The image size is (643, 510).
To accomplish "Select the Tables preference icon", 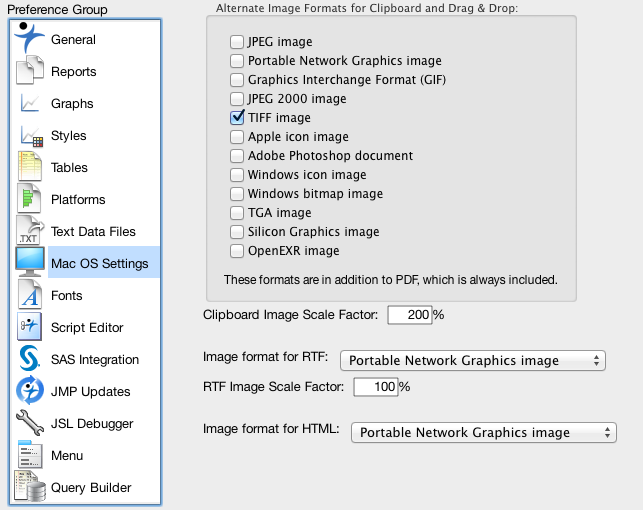I will click(x=30, y=167).
